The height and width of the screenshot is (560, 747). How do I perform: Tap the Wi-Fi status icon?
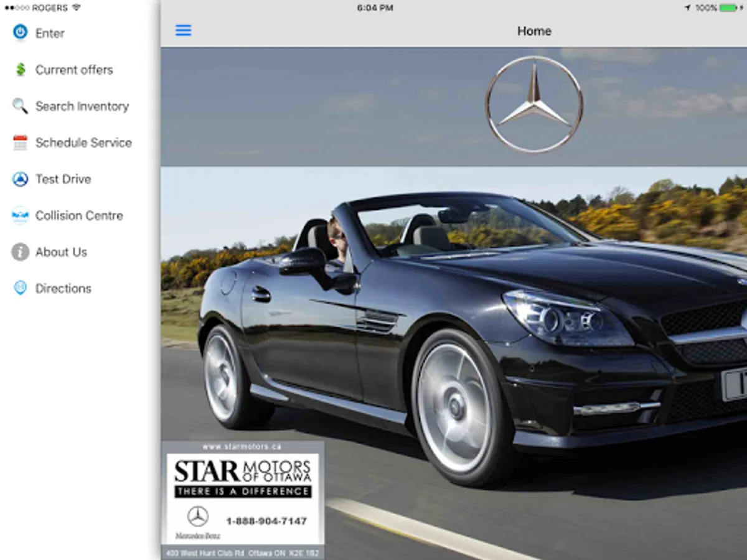pyautogui.click(x=77, y=7)
